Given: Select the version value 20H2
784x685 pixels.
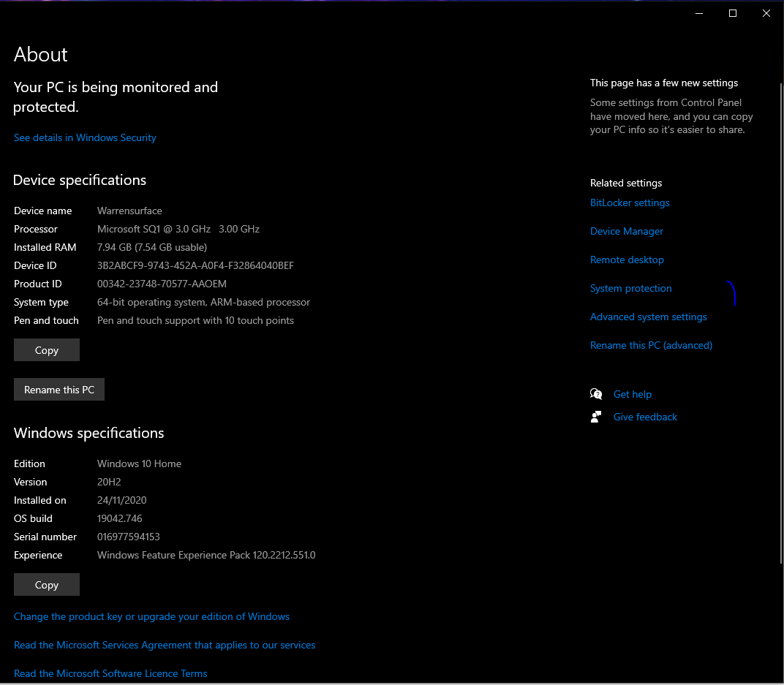Looking at the screenshot, I should coord(109,482).
